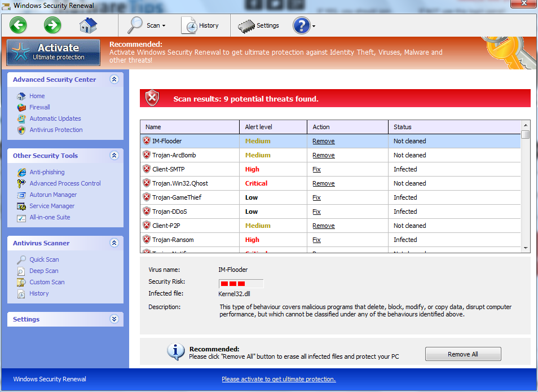Click Fix link for Trojan-GameThief
Screen dimensions: 538x392
point(317,197)
